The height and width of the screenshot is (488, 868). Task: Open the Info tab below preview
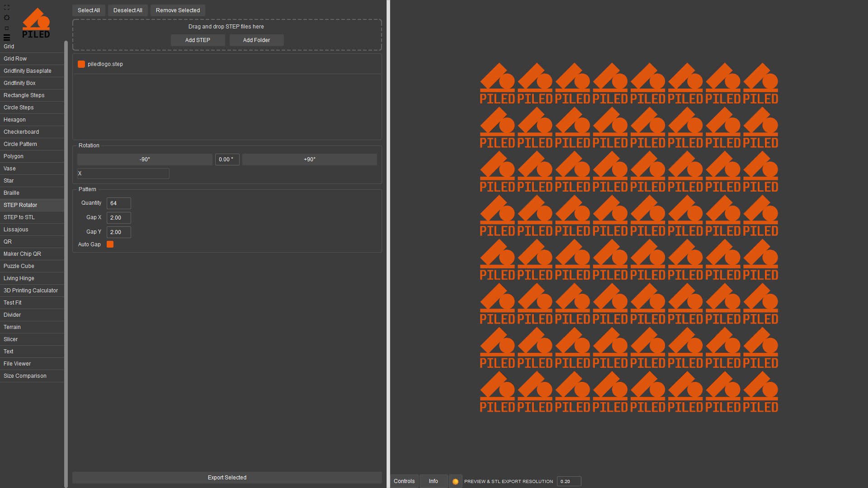pos(433,481)
